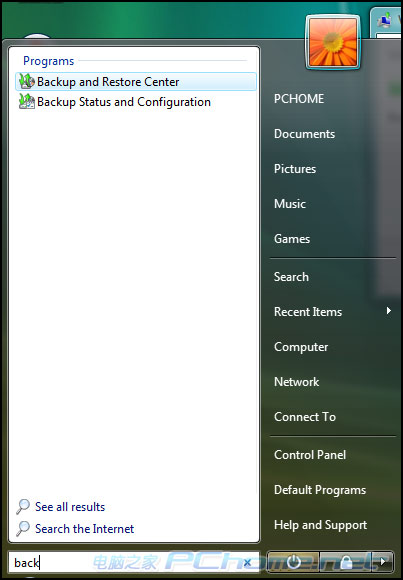Click the magnifier beside Search the Internet
The height and width of the screenshot is (580, 403).
(23, 529)
